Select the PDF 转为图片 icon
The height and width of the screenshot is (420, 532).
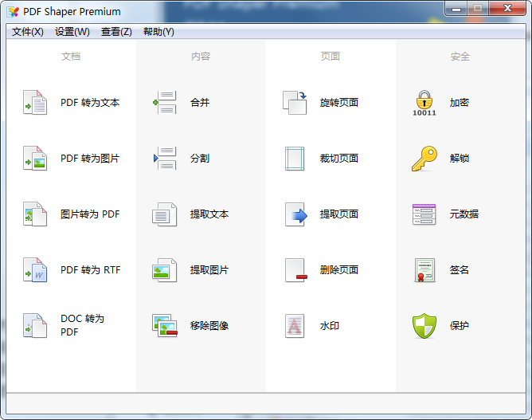click(x=35, y=159)
